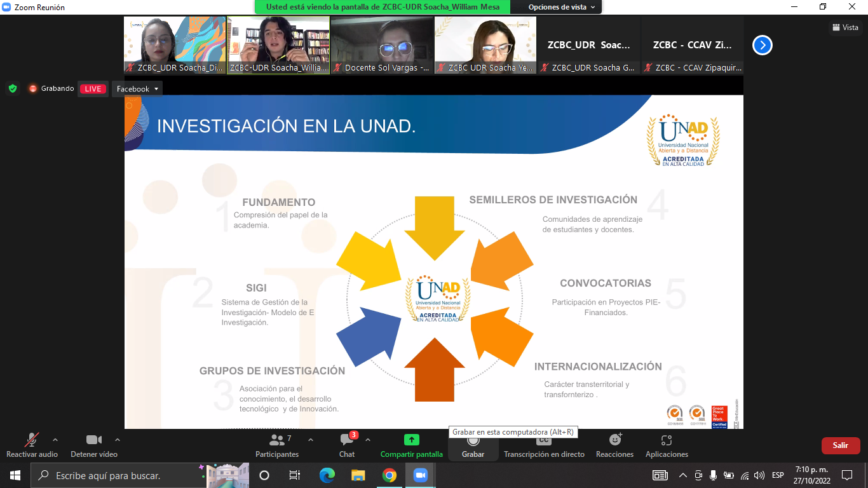Show next participants with blue arrow
This screenshot has height=488, width=868.
tap(763, 45)
